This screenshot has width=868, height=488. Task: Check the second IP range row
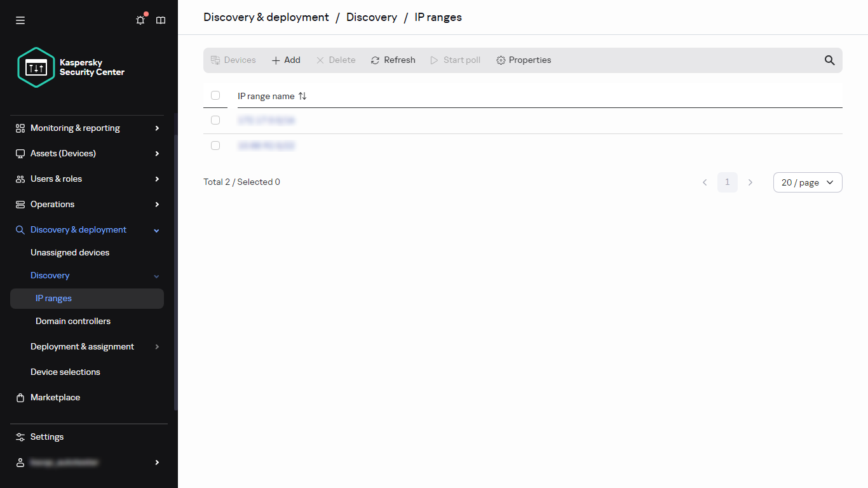[215, 145]
